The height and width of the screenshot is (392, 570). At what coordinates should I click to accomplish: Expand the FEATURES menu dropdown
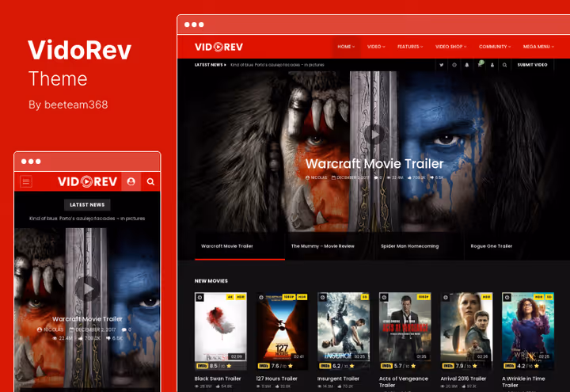410,47
